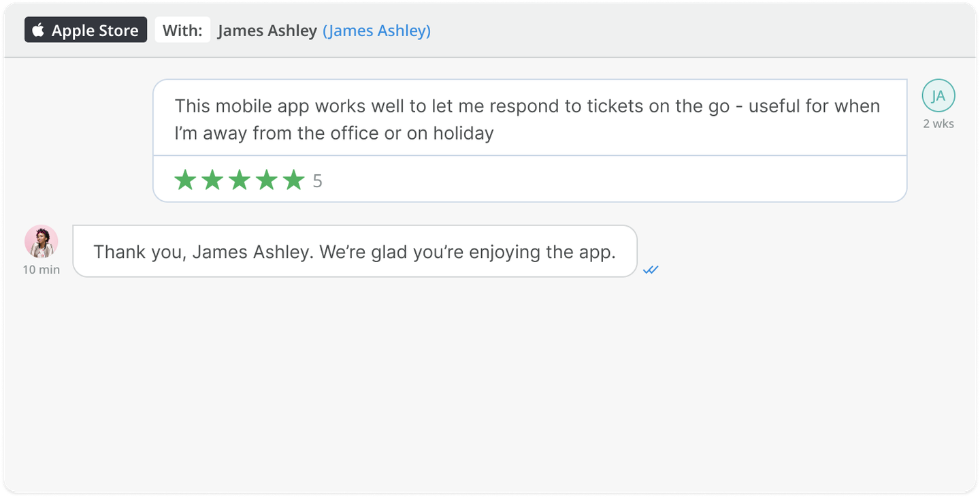Click the agent profile photo avatar

[x=42, y=242]
